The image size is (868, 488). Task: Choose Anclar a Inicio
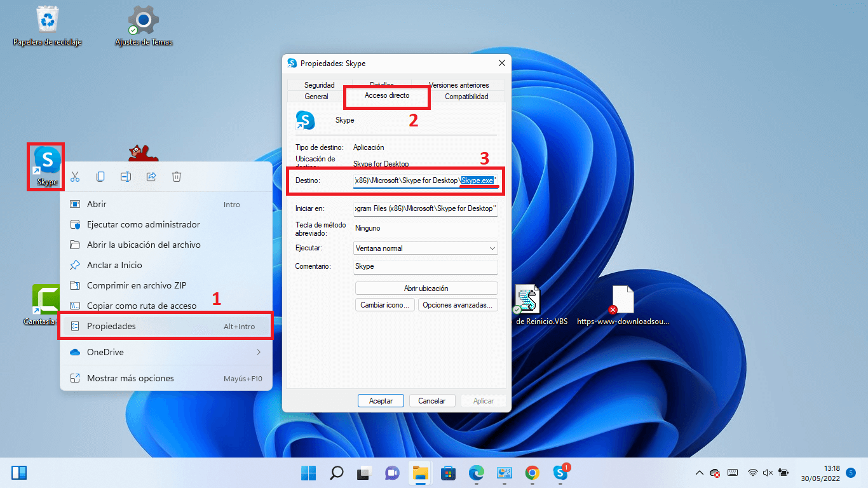coord(166,266)
